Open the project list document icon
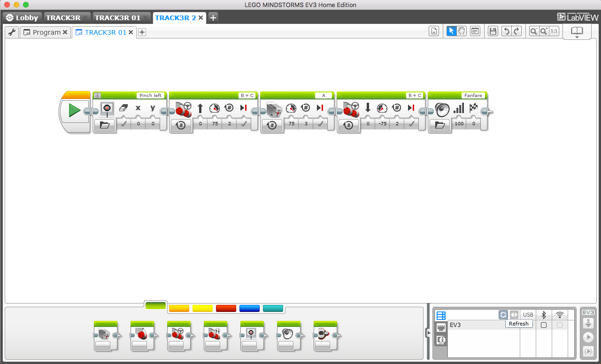This screenshot has height=364, width=601. (434, 31)
